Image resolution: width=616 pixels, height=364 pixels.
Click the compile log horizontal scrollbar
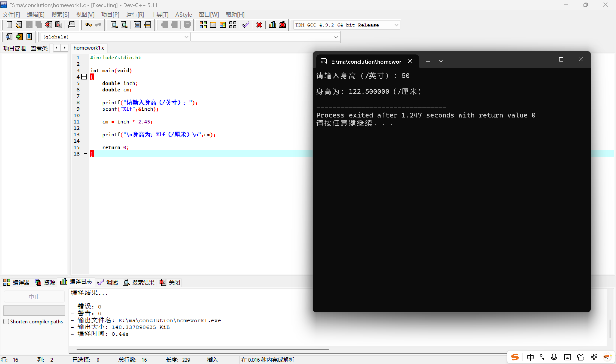[x=203, y=349]
